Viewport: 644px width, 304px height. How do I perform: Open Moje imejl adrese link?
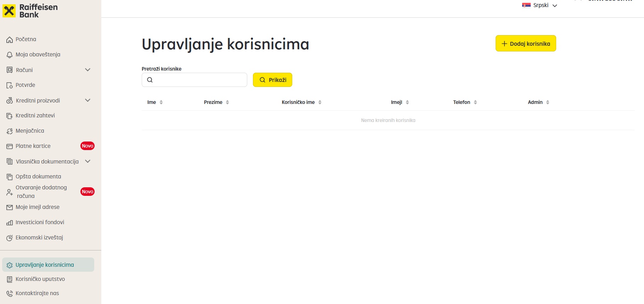(38, 207)
